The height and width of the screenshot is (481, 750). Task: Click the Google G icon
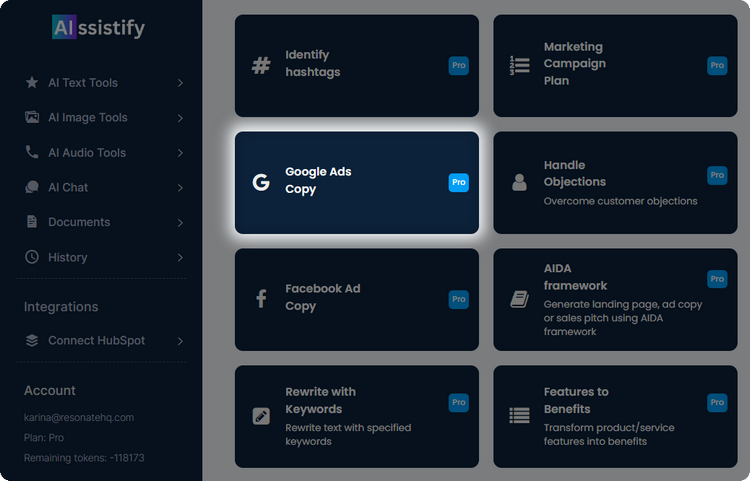(x=261, y=182)
